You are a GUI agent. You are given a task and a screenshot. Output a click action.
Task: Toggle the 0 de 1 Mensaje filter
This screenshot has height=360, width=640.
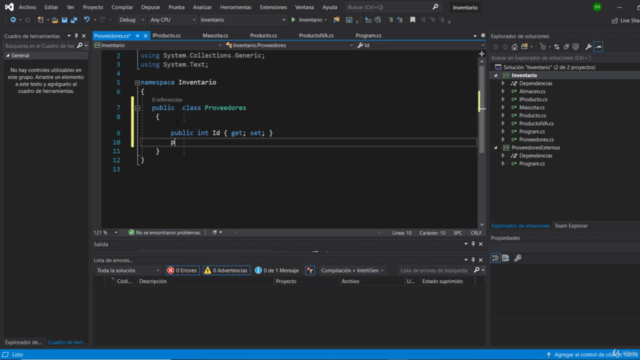point(277,270)
